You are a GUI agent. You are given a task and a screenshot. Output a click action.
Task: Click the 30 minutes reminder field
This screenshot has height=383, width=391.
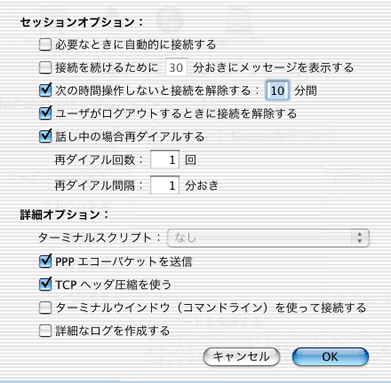[x=176, y=68]
